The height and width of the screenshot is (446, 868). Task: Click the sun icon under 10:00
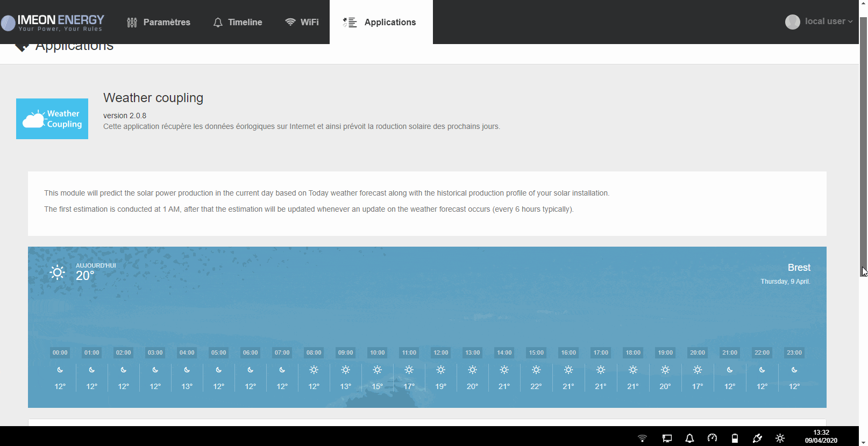(x=378, y=370)
